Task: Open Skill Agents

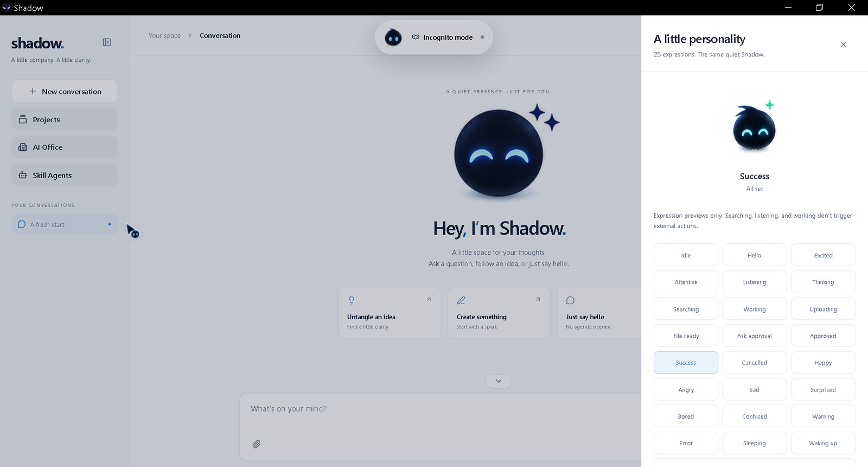Action: (x=65, y=175)
